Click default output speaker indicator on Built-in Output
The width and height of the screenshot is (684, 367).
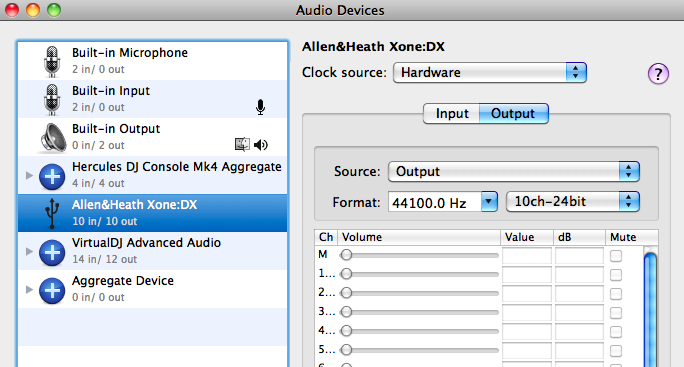coord(261,144)
